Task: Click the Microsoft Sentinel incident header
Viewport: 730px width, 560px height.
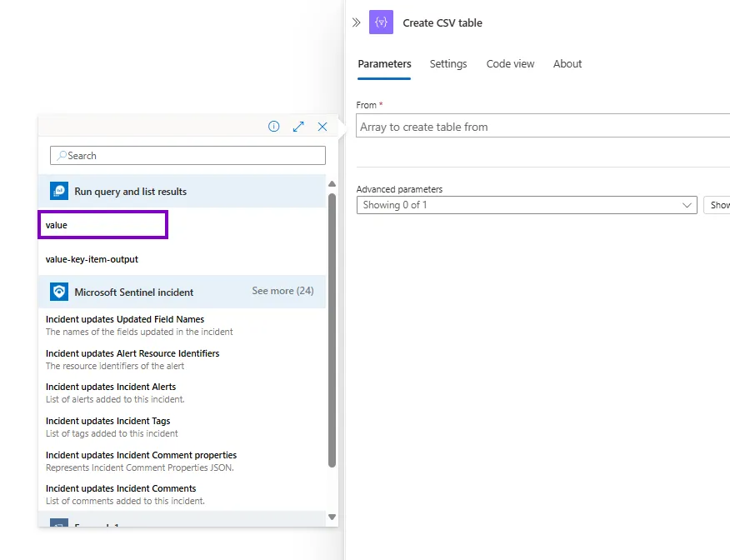Action: tap(182, 292)
